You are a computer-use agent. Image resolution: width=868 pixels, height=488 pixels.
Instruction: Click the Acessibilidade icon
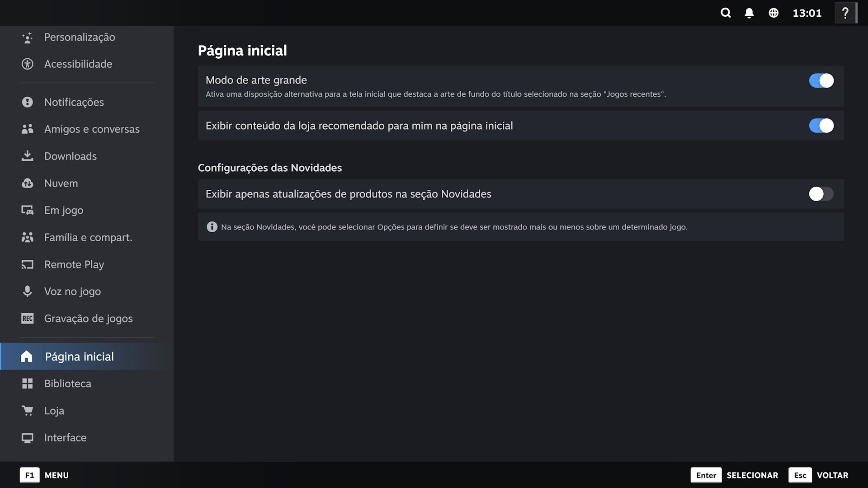pos(27,64)
